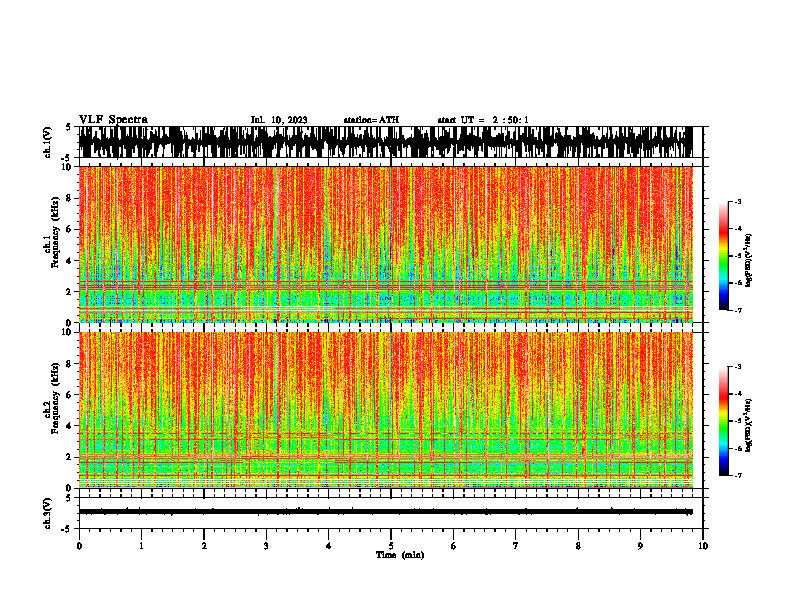This screenshot has width=792, height=612.
Task: Click the "-7" value on ch.2 color bar
Action: (x=737, y=475)
